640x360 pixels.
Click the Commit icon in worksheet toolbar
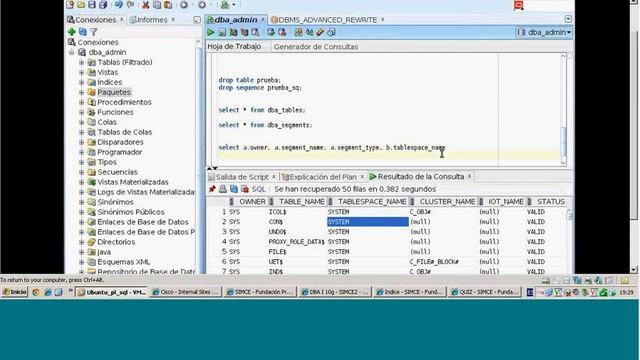271,32
